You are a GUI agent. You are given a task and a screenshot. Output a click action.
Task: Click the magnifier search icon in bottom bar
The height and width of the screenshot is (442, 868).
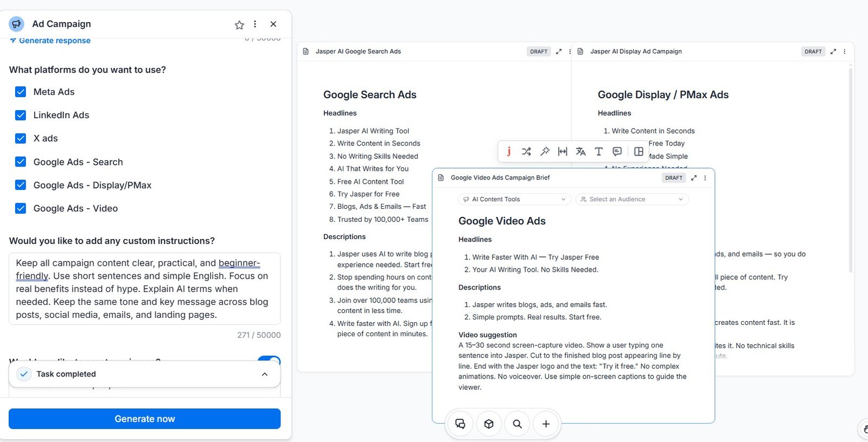tap(518, 424)
